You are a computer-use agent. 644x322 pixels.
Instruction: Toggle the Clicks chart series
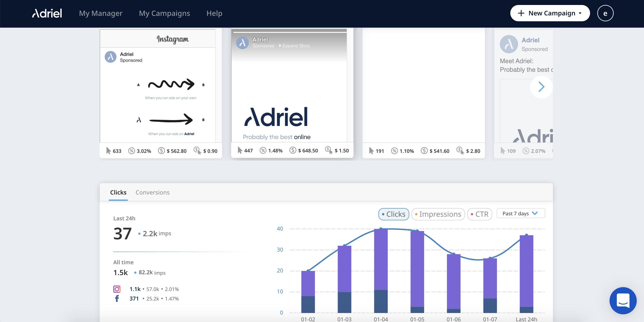coord(394,214)
